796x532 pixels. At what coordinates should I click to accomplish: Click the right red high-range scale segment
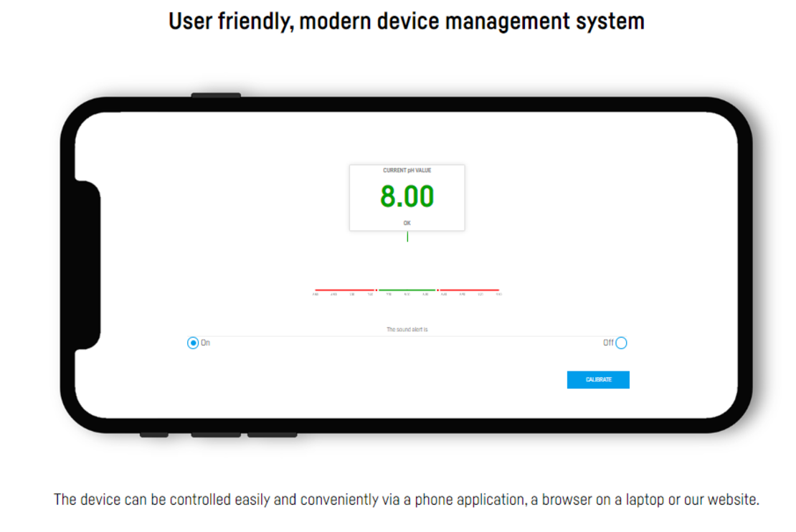tap(470, 290)
